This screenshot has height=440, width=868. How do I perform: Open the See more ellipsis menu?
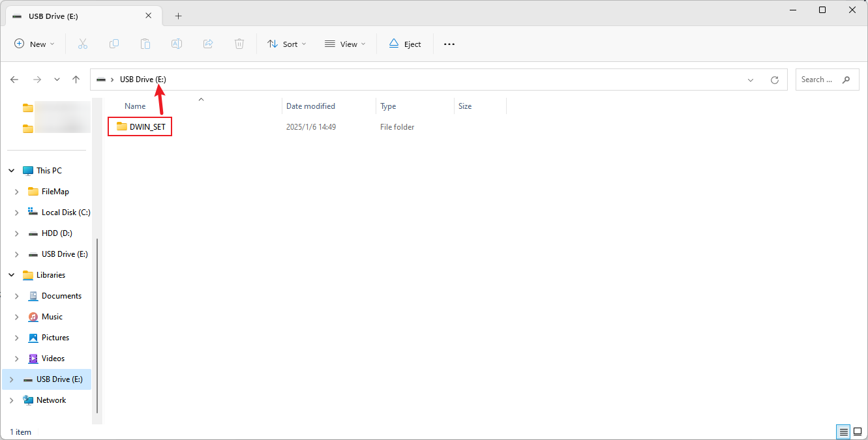pyautogui.click(x=449, y=44)
